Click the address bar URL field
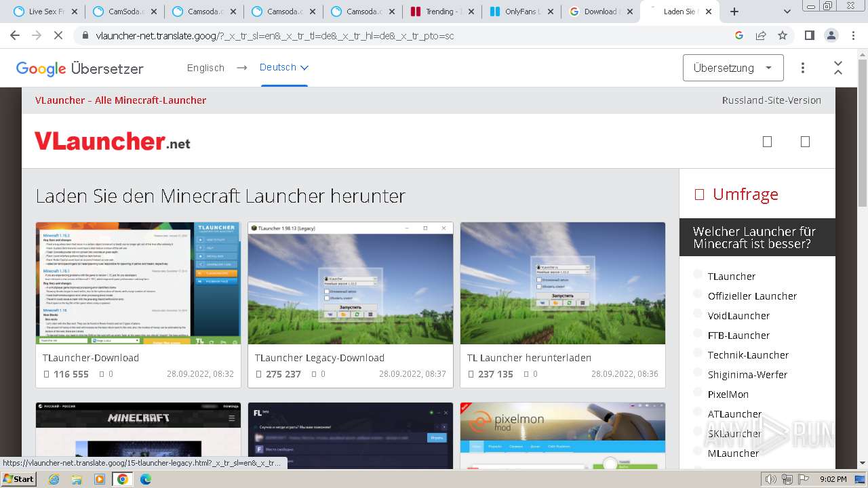 (x=407, y=36)
